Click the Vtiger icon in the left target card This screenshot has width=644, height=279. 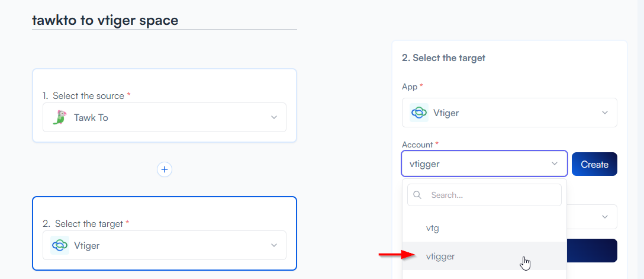(x=60, y=245)
